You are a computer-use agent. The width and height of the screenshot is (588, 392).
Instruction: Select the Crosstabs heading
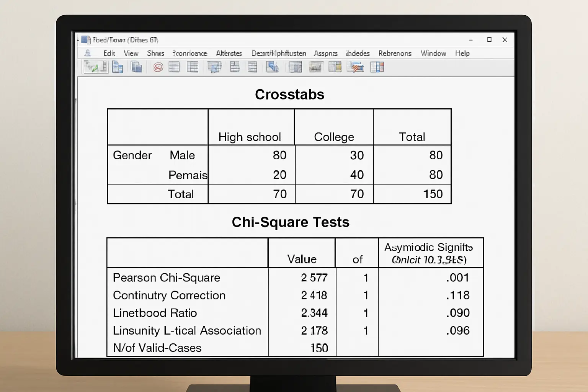[x=289, y=95]
